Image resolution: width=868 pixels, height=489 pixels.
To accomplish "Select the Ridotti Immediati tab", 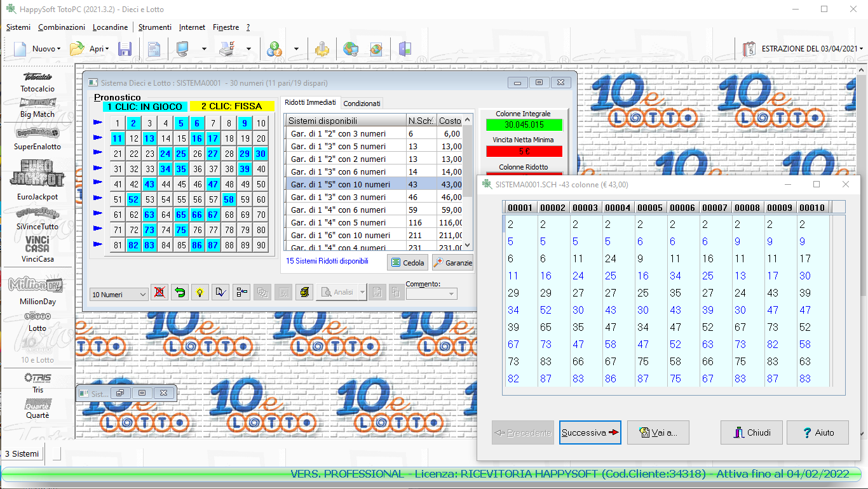I will 311,102.
